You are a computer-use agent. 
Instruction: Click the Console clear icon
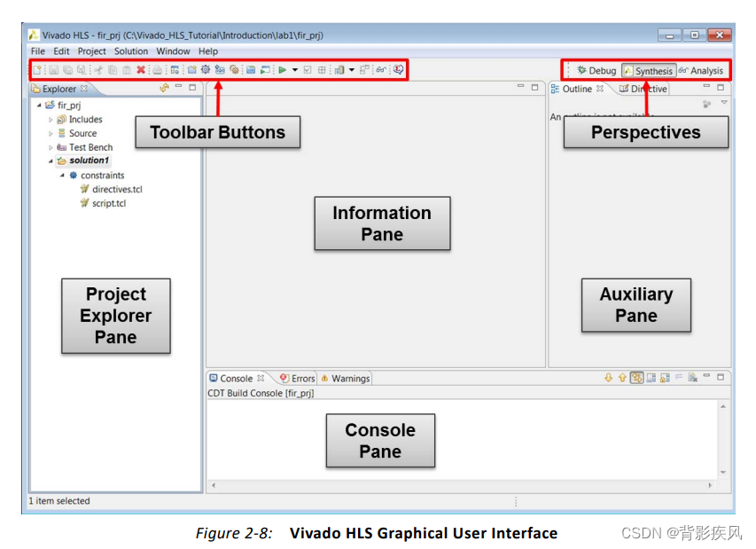click(x=693, y=378)
